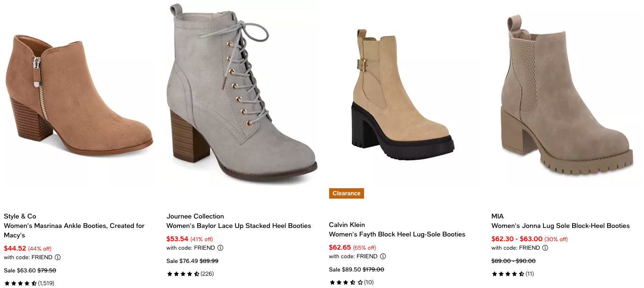Open Women's Fayth Block Heel Booties link

click(x=397, y=234)
